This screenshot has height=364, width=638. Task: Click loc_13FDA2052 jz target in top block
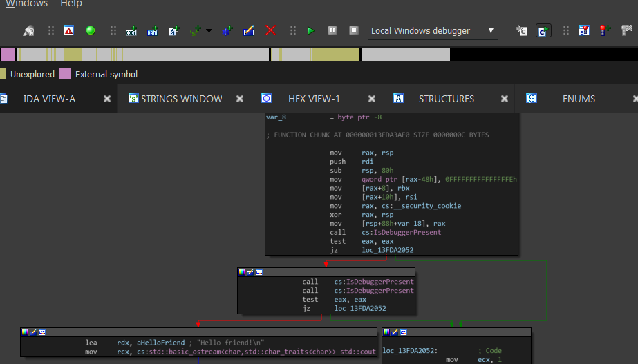click(387, 250)
